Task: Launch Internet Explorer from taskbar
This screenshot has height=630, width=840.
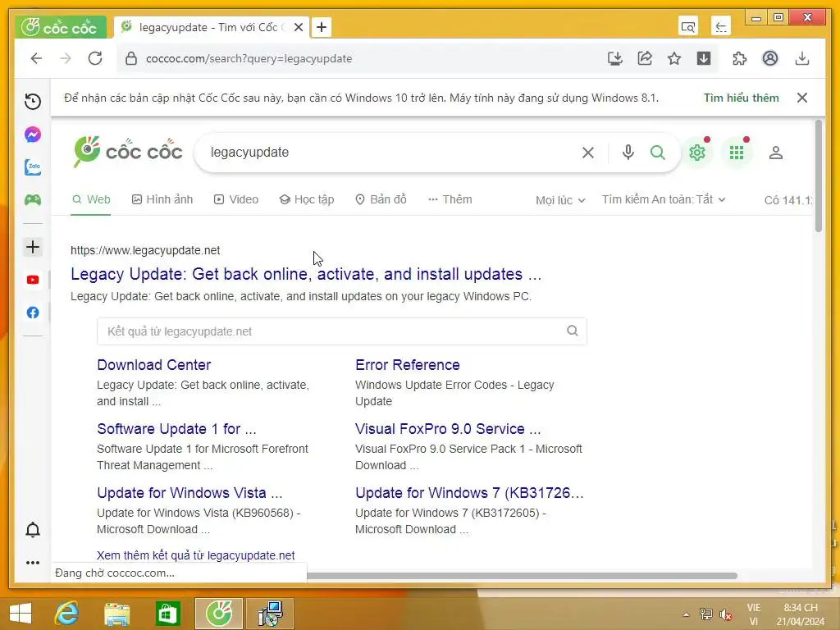Action: 66,614
